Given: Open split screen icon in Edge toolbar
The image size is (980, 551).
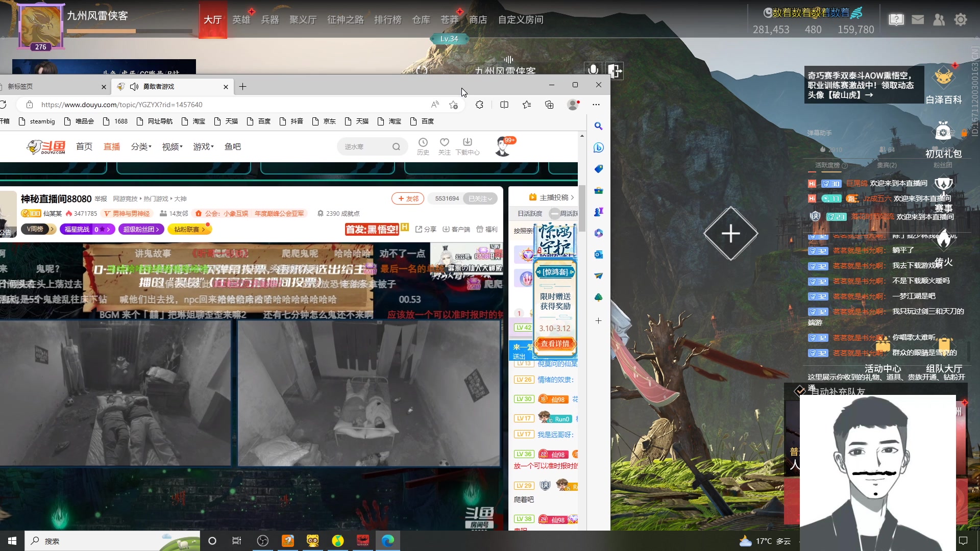Looking at the screenshot, I should click(x=504, y=105).
